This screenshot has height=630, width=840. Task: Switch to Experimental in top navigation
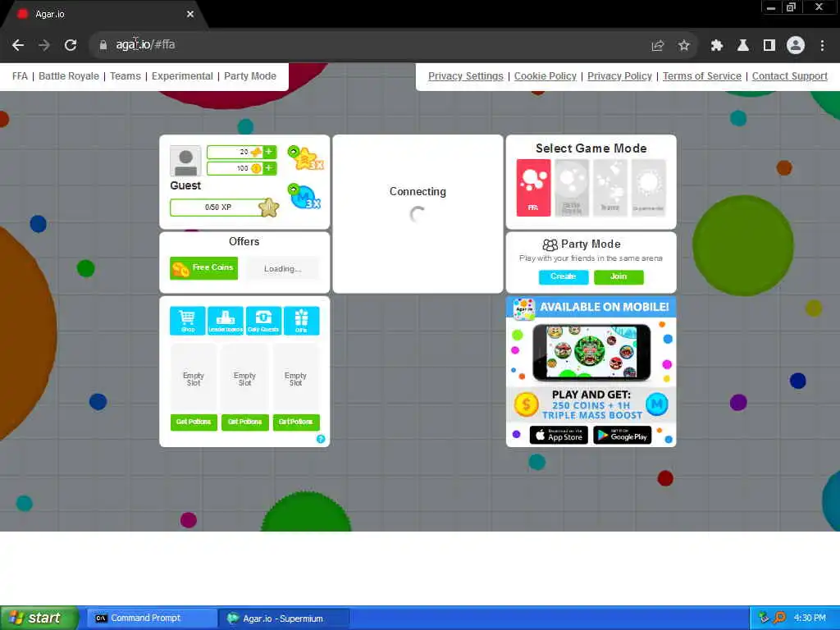(182, 76)
